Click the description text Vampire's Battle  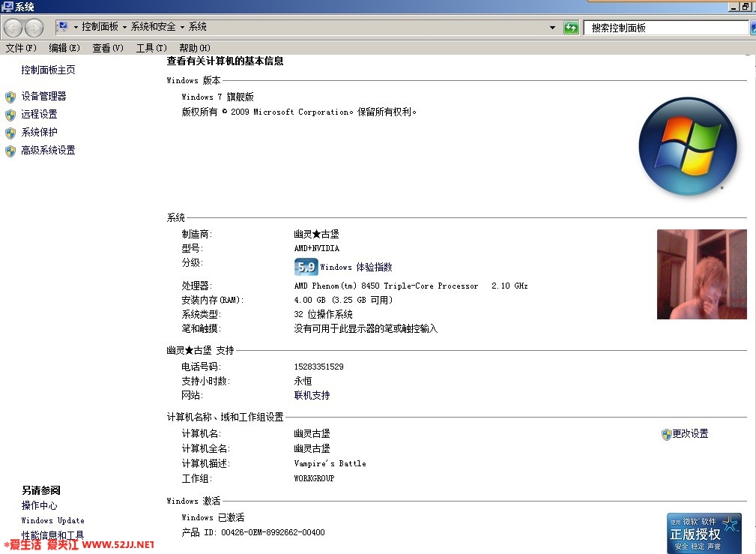click(x=330, y=463)
